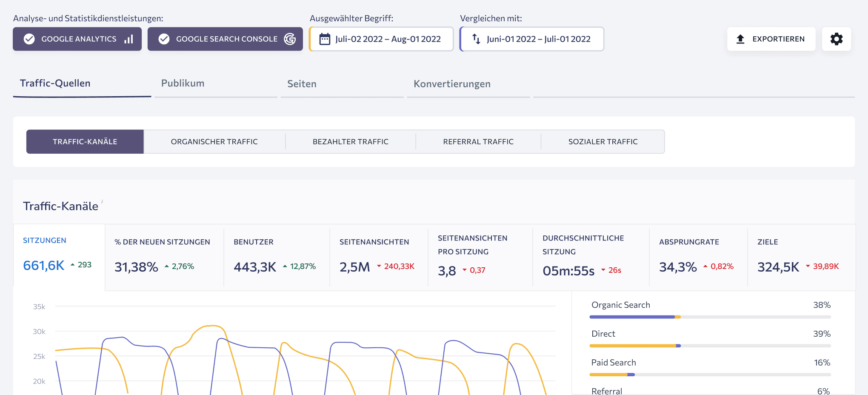
Task: Select the ZIELE metric card
Action: [801, 258]
